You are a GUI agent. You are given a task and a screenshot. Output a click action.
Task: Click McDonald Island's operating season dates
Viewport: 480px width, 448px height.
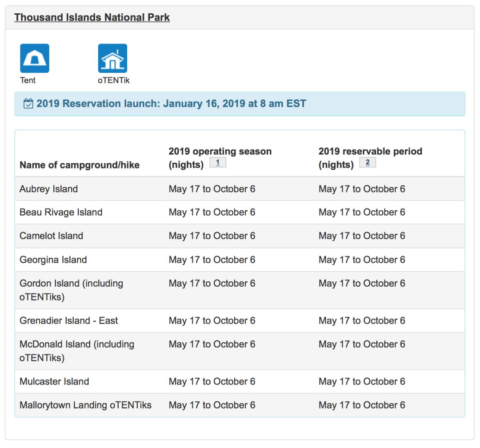(212, 344)
